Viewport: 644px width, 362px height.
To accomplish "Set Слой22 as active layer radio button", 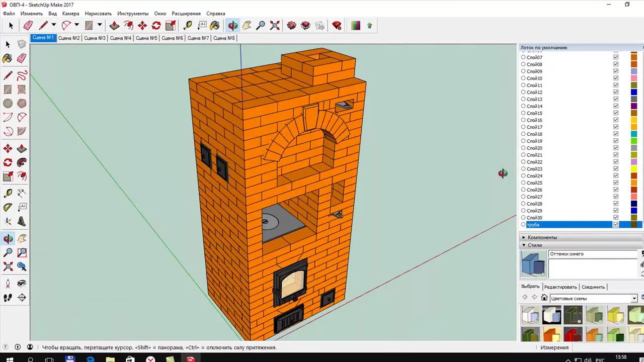I will [x=523, y=162].
